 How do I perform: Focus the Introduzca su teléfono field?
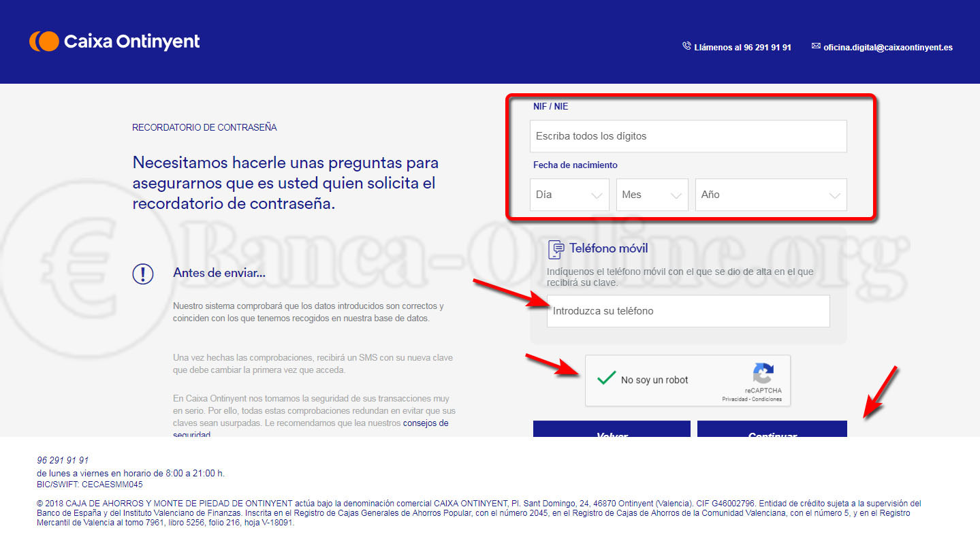[x=689, y=311]
